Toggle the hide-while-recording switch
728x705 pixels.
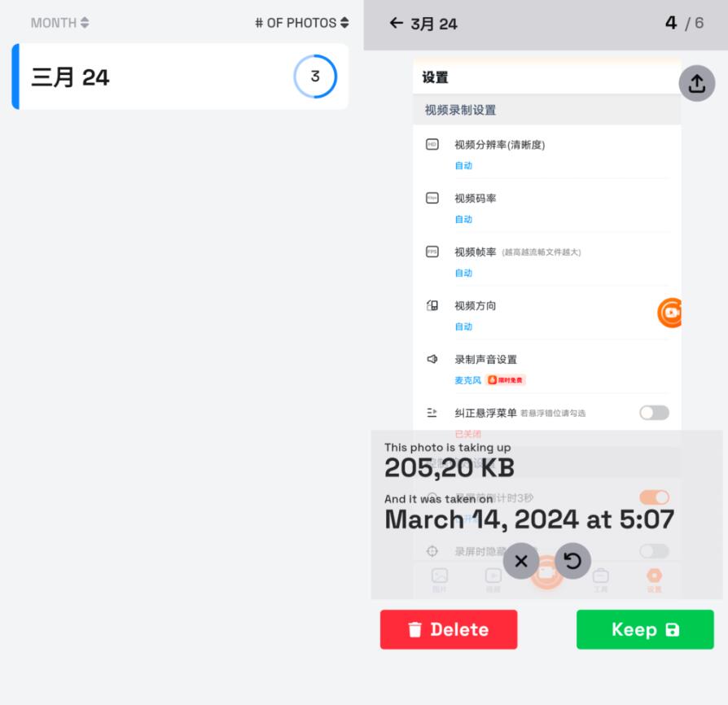click(654, 551)
